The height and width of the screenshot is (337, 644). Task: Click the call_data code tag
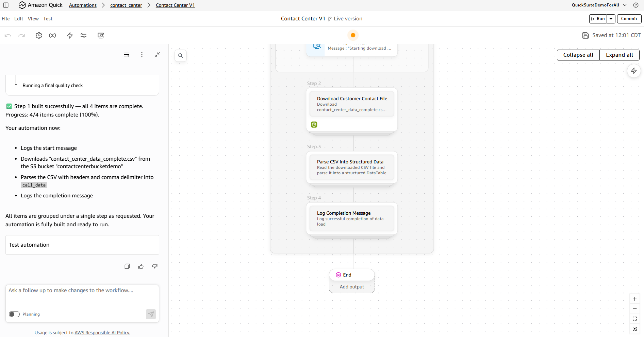click(x=34, y=185)
